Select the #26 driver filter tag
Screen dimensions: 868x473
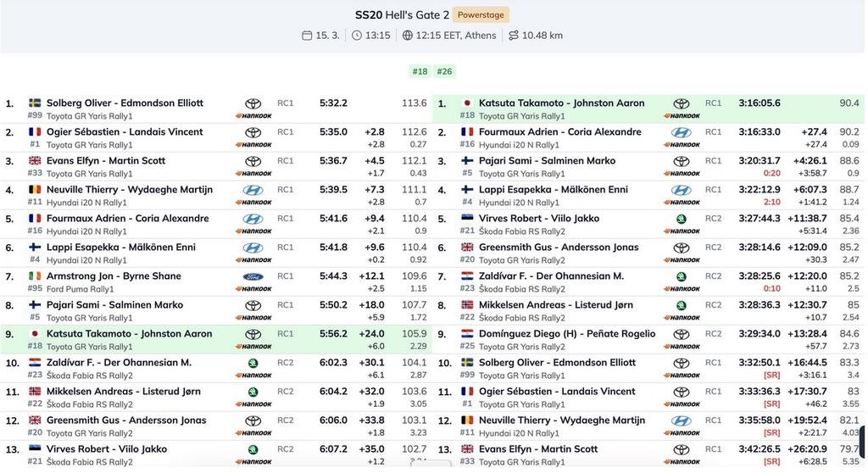click(x=444, y=71)
